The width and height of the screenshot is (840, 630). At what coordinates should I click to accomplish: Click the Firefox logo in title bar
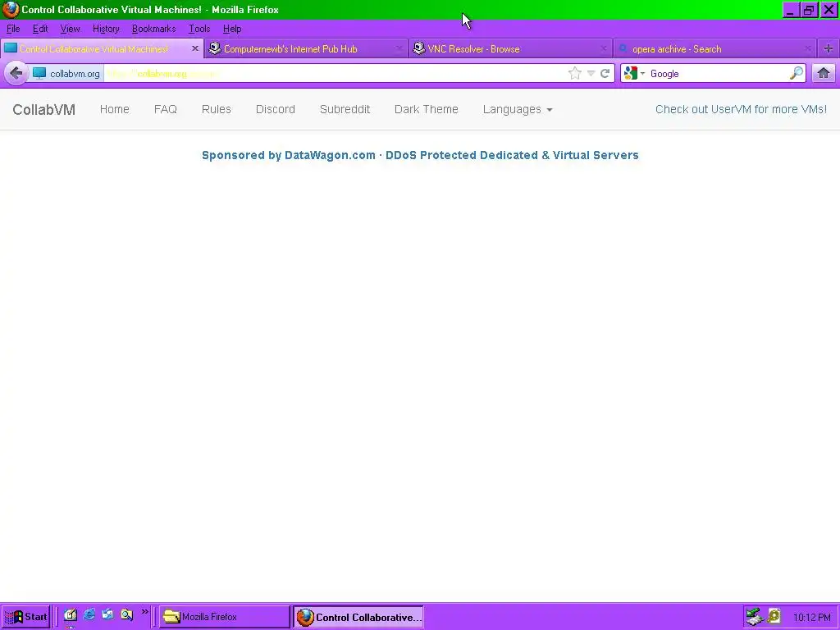click(x=11, y=10)
